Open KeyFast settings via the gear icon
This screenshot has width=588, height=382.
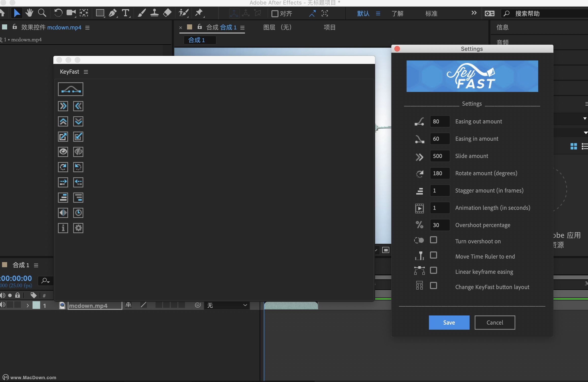coord(78,228)
